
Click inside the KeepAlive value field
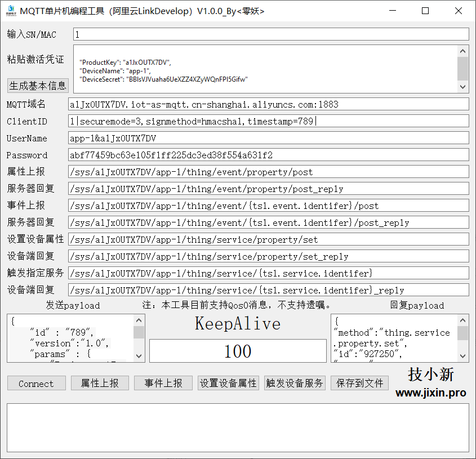coord(237,351)
